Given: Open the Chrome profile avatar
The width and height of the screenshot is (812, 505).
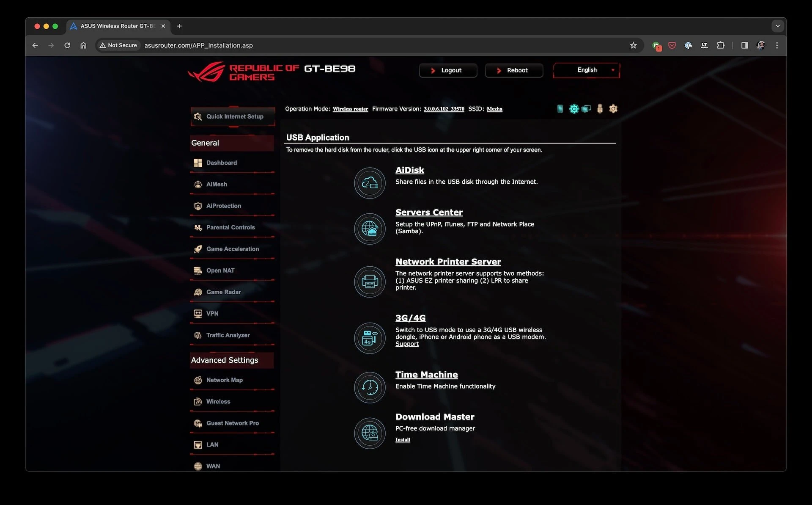Looking at the screenshot, I should pyautogui.click(x=761, y=45).
